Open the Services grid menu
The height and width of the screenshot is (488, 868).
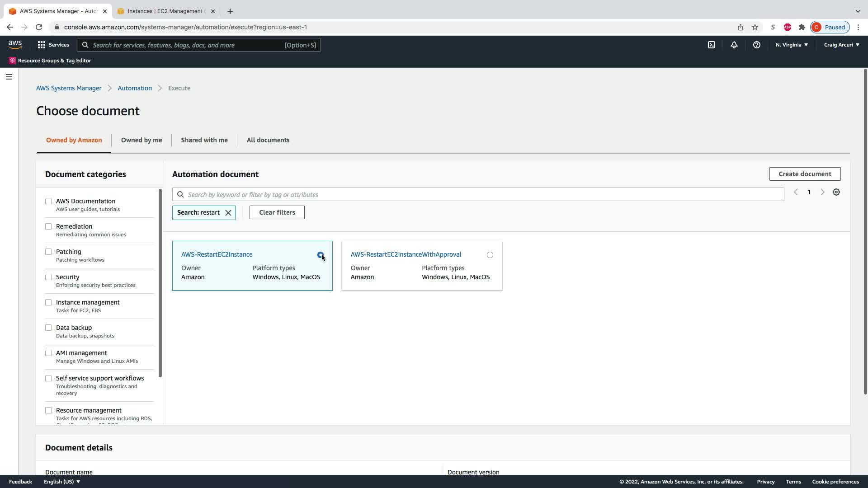53,45
